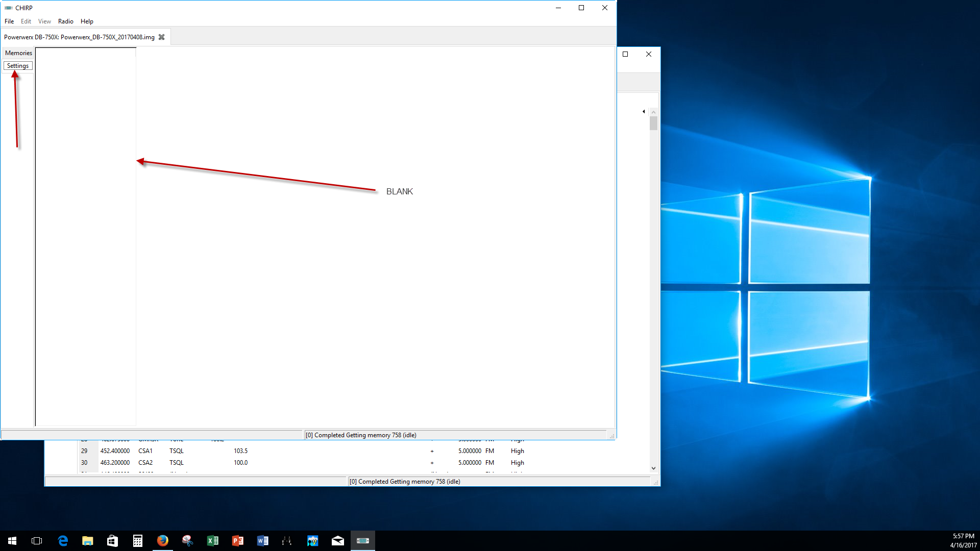Viewport: 980px width, 551px height.
Task: Open the Snipping Tool taskbar icon
Action: tap(187, 541)
